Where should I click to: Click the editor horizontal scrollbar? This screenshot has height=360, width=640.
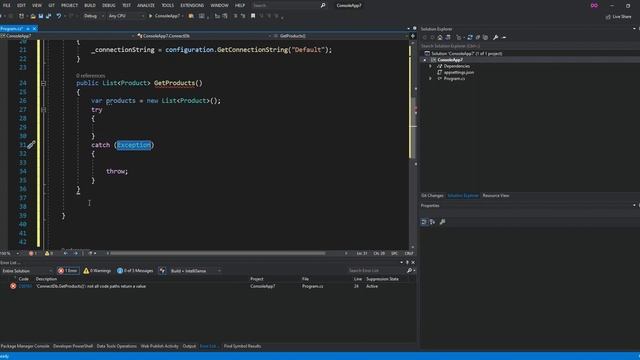[218, 253]
